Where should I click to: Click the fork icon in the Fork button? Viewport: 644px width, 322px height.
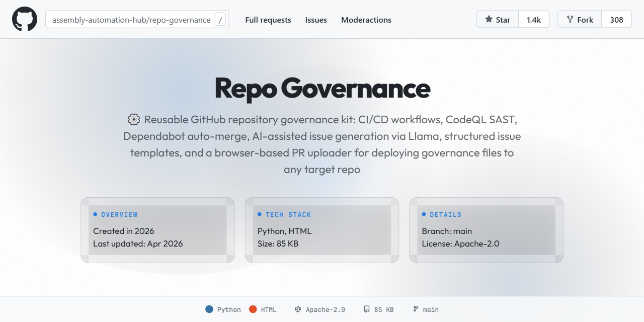click(x=571, y=19)
